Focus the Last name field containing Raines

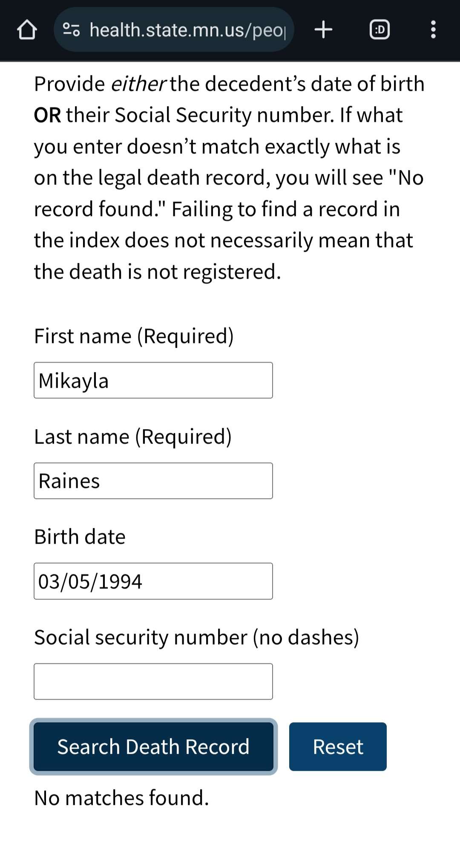(x=153, y=481)
